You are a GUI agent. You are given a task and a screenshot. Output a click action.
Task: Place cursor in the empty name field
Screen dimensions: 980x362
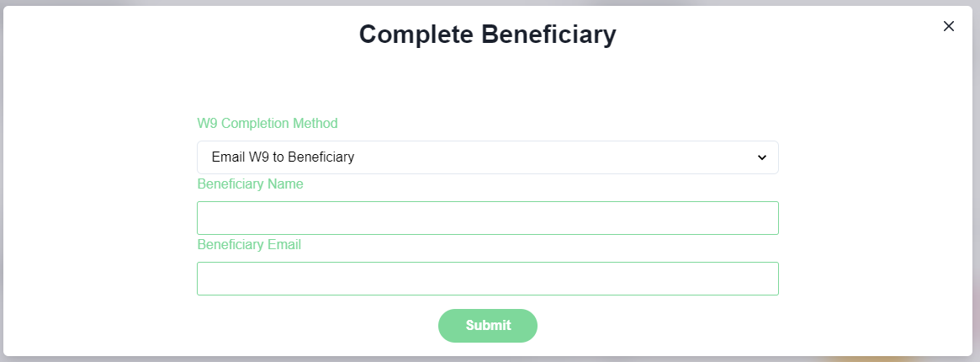point(487,218)
